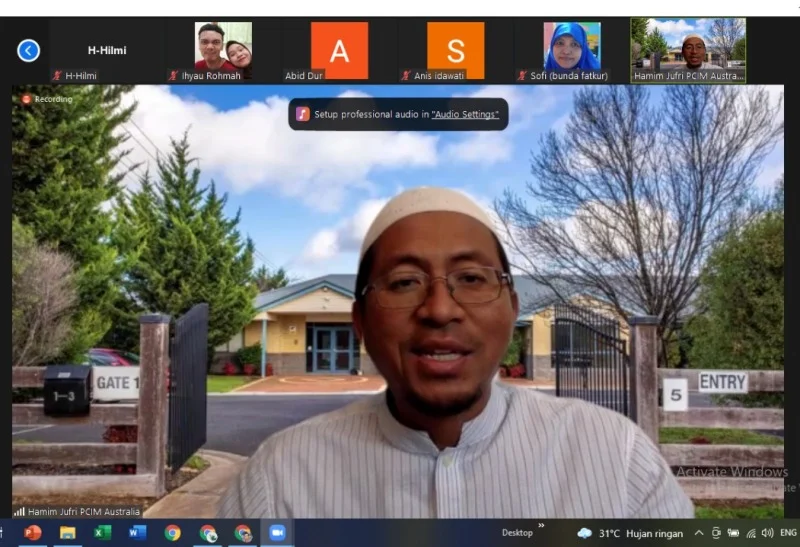
Task: Expand Desktop toolbar chevron
Action: click(x=541, y=525)
